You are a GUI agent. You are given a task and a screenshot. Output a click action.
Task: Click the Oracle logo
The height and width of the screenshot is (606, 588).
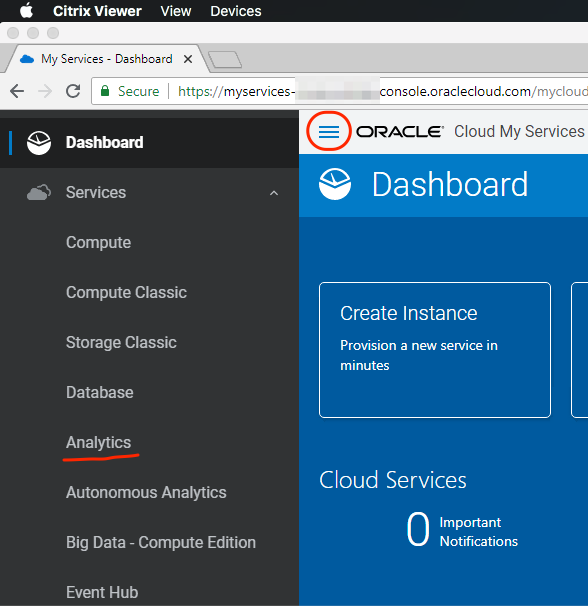(400, 132)
